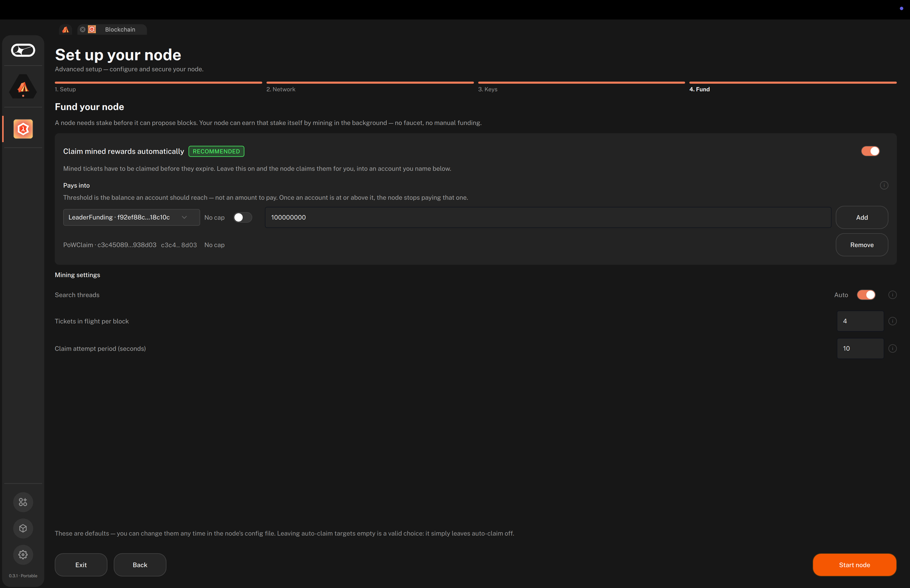Click the Add button
Viewport: 910px width, 588px height.
pos(862,217)
